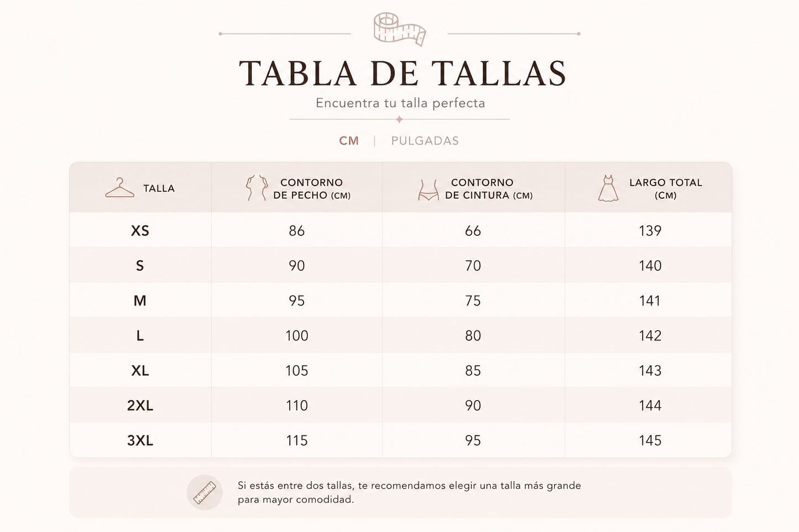Click the chest value 100 for size L
Image resolution: width=799 pixels, height=532 pixels.
(x=297, y=336)
